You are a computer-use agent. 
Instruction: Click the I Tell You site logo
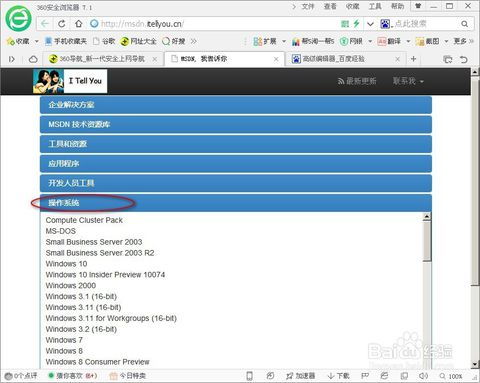pos(70,81)
